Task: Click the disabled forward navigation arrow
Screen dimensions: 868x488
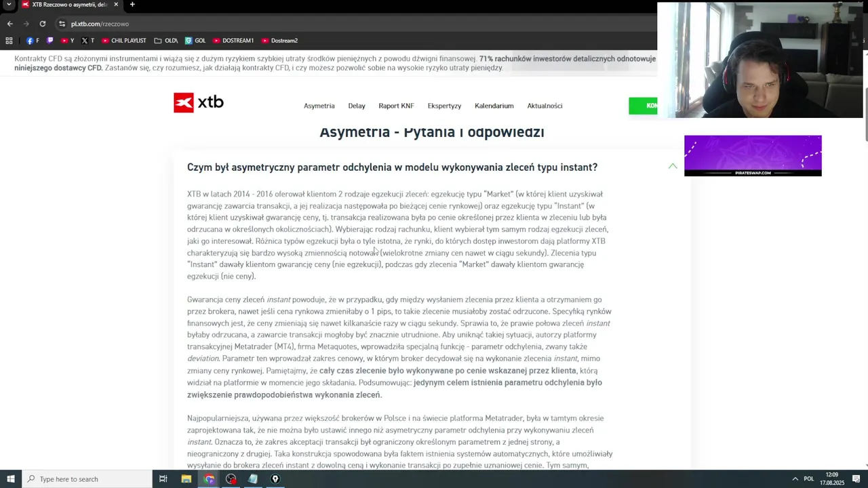Action: click(x=26, y=24)
